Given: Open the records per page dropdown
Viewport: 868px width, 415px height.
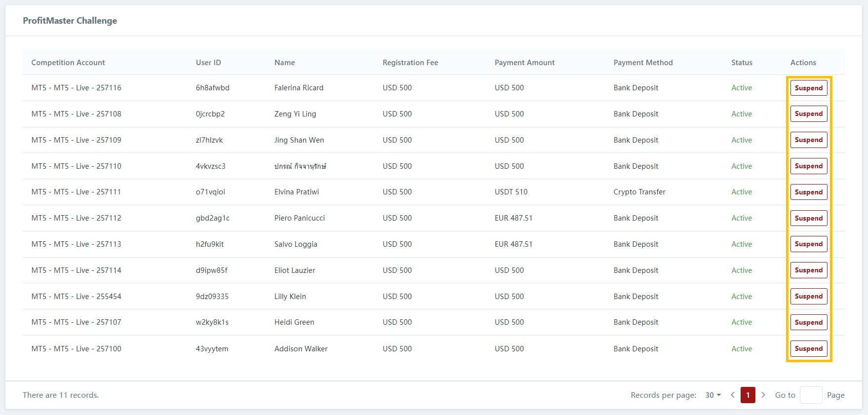Looking at the screenshot, I should click(x=713, y=395).
